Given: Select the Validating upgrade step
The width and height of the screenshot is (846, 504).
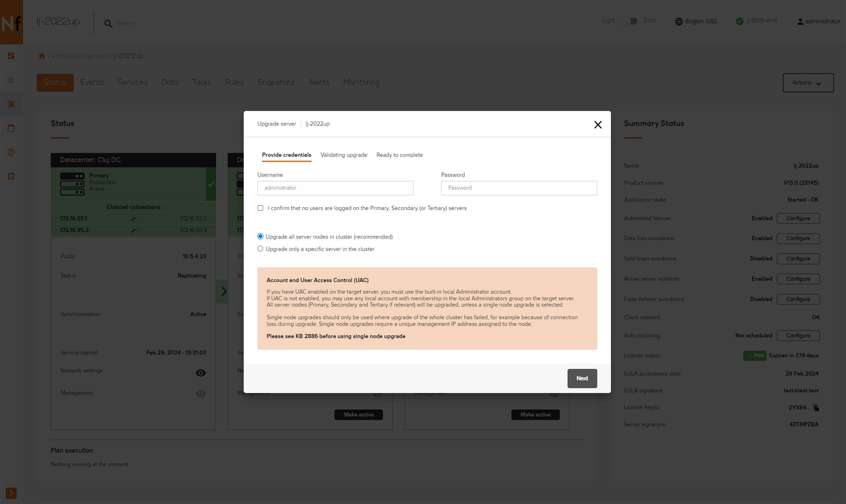Looking at the screenshot, I should pos(344,155).
